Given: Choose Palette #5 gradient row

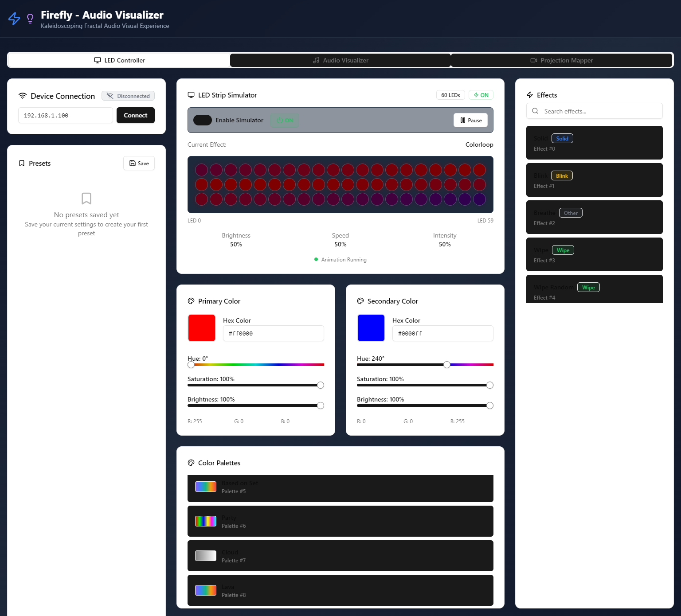Looking at the screenshot, I should click(x=340, y=488).
